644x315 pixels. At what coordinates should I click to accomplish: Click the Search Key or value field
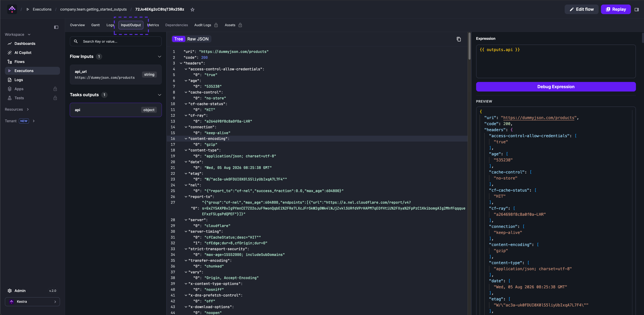coord(116,41)
